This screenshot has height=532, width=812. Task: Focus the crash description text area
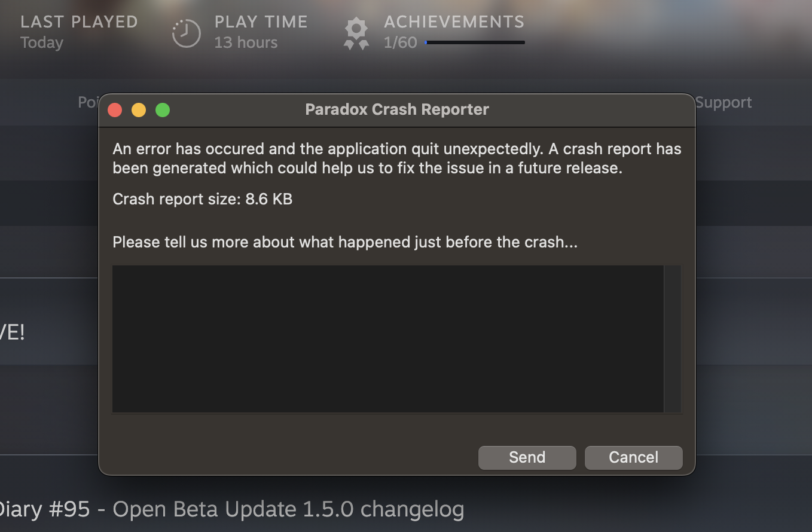(x=388, y=339)
